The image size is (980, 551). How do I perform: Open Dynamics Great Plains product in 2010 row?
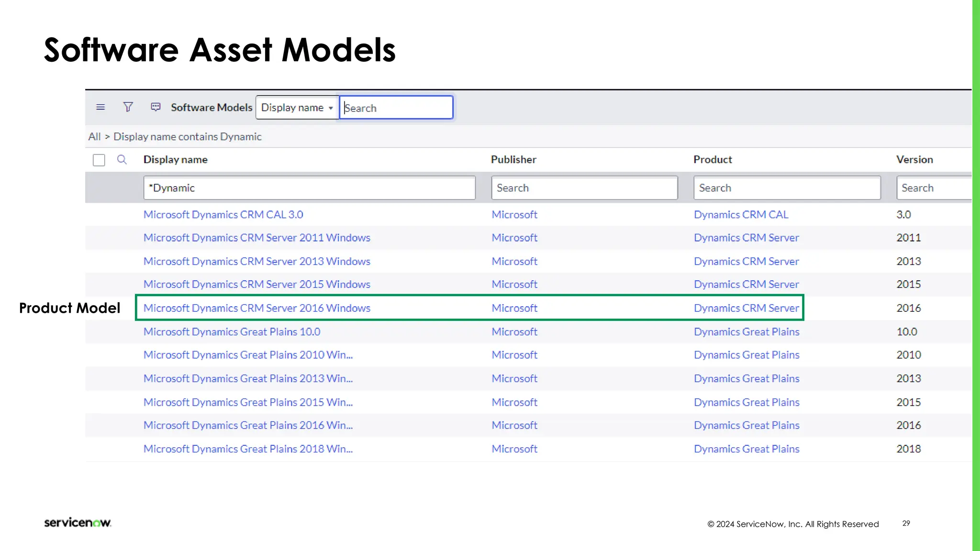coord(746,355)
